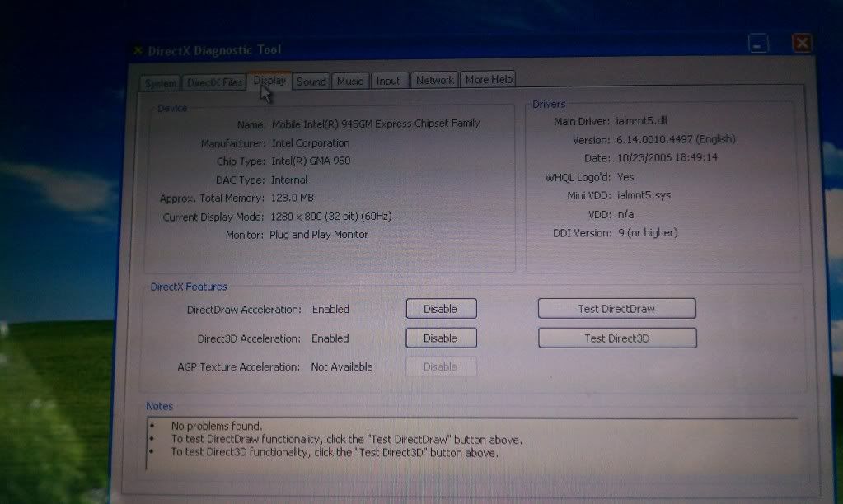
Task: Select the Display tab
Action: 269,81
